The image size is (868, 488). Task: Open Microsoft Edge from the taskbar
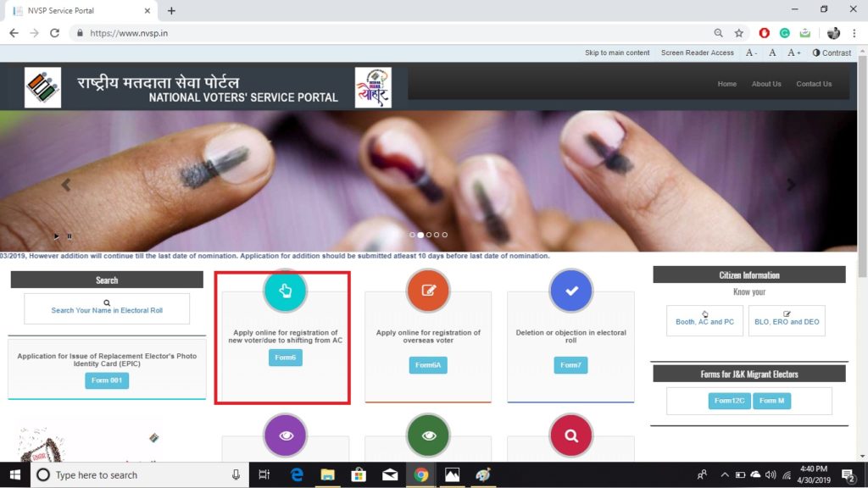click(297, 474)
